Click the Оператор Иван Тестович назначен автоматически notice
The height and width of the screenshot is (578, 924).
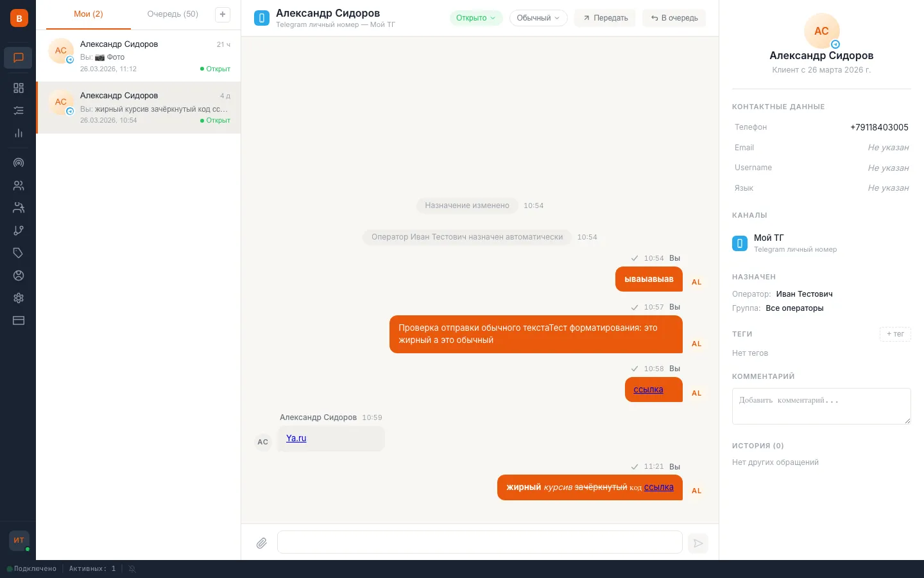click(467, 237)
